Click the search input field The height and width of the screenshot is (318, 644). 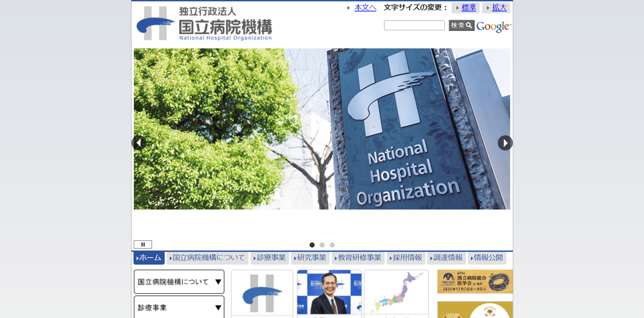tap(414, 25)
